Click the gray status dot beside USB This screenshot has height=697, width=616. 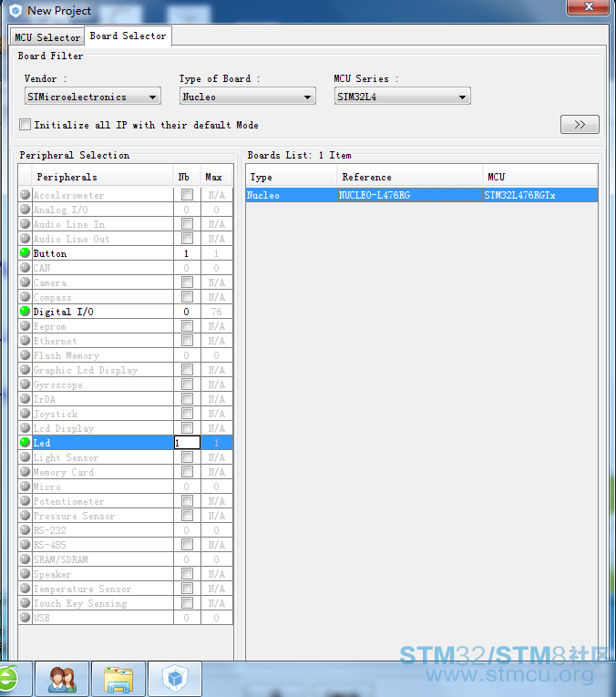tap(25, 618)
